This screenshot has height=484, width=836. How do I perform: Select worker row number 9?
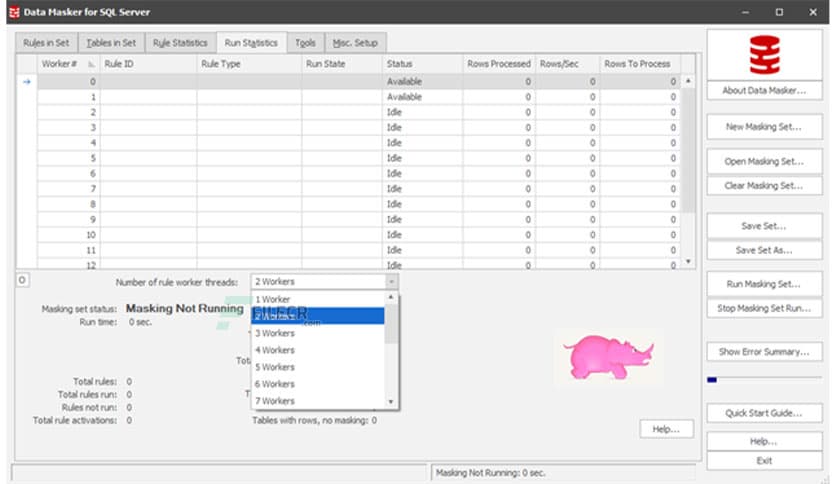(359, 220)
